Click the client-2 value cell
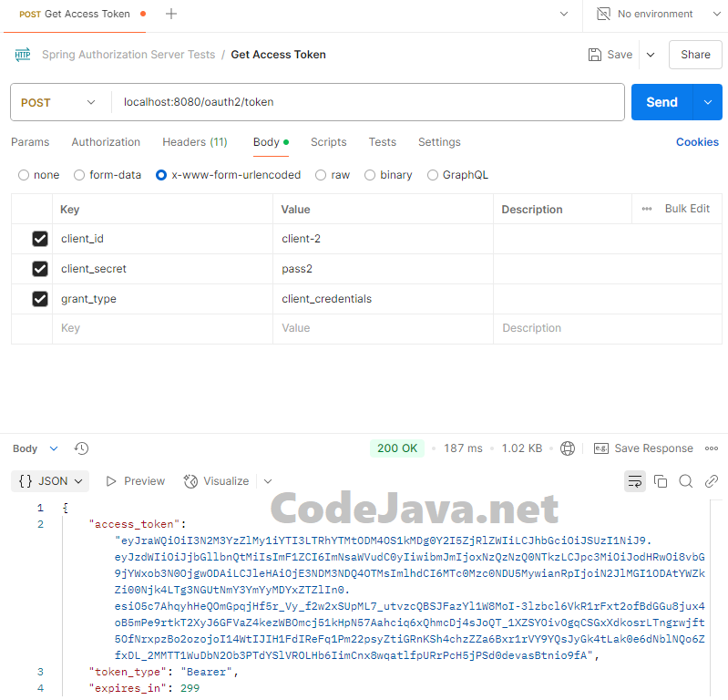The image size is (728, 700). [383, 239]
